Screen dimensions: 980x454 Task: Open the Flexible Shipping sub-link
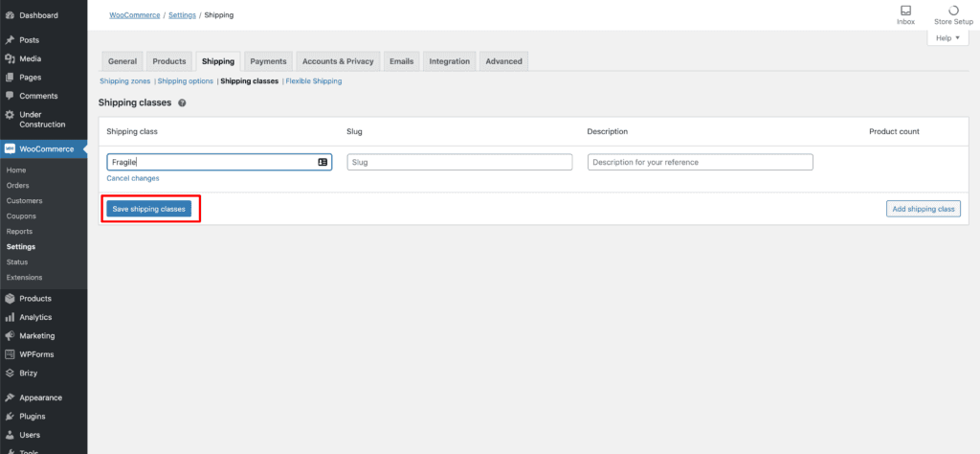tap(314, 81)
